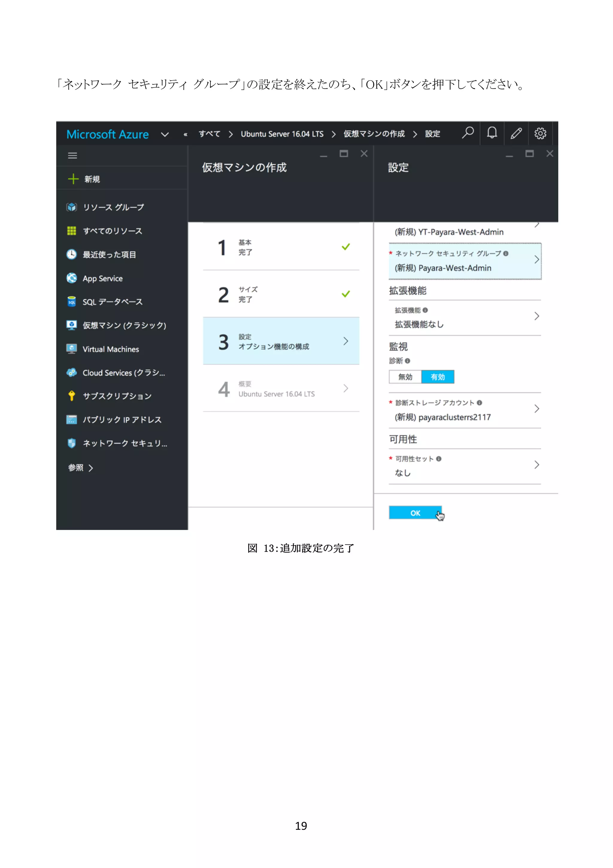Expand Microsoft Azure dropdown chevron

pos(165,134)
